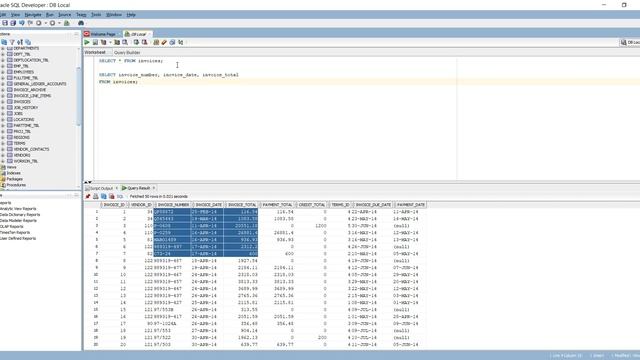This screenshot has height=360, width=640.
Task: Select the Query Result tab
Action: 138,188
